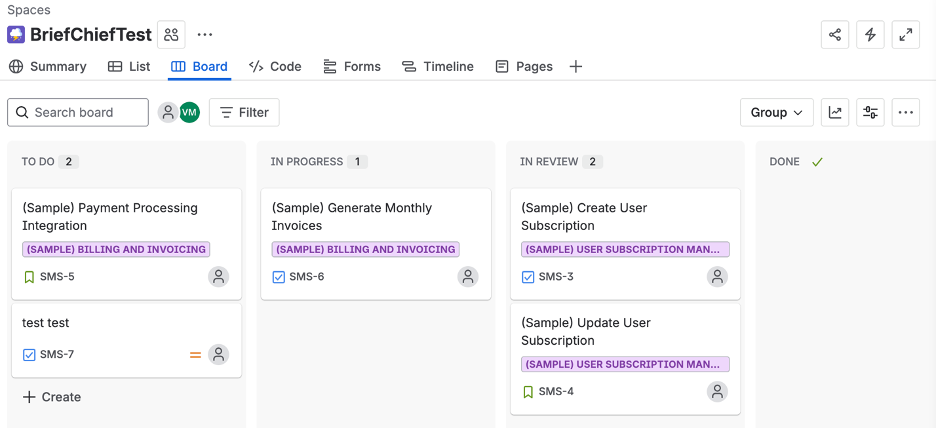This screenshot has height=428, width=936.
Task: Click the BriefChiefTest project avatar icon
Action: (16, 35)
